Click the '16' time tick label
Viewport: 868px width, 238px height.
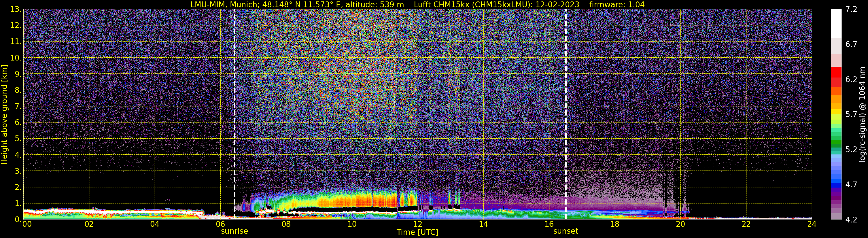click(549, 224)
